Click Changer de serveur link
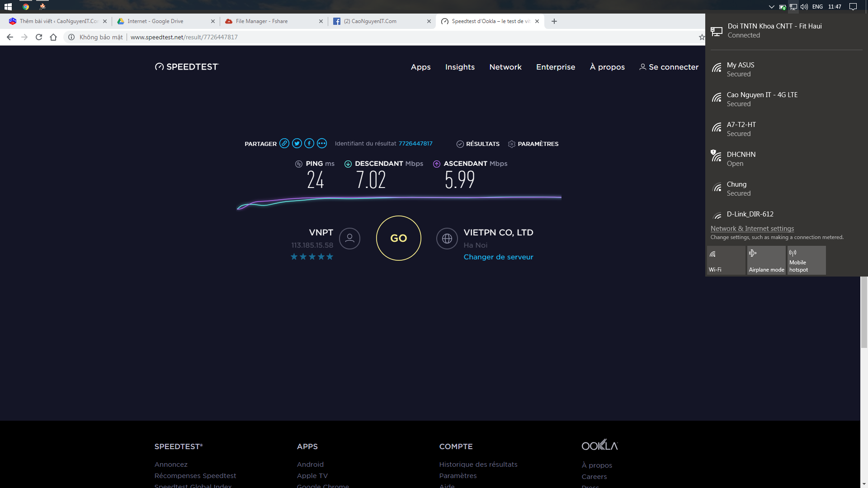Screen dimensions: 868x488 tap(498, 257)
